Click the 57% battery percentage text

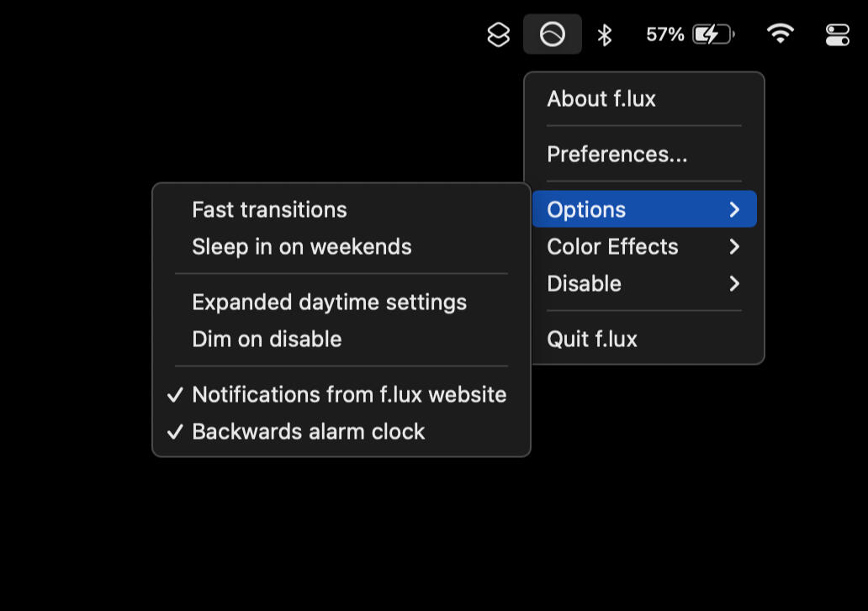point(664,34)
